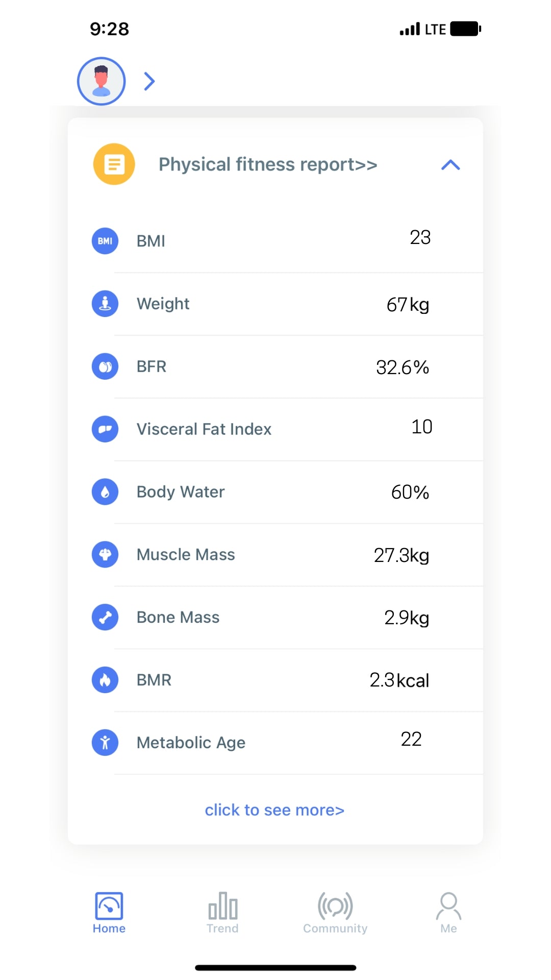Open profile switcher arrow beside avatar
The height and width of the screenshot is (980, 551).
click(149, 81)
